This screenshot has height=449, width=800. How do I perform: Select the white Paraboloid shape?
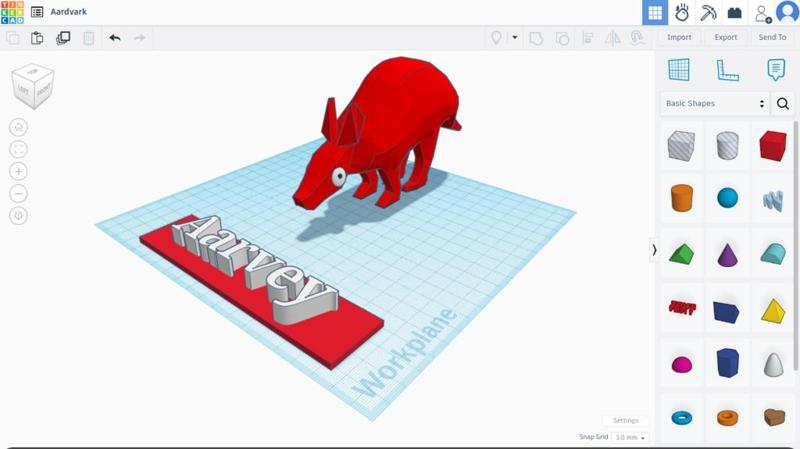point(773,364)
